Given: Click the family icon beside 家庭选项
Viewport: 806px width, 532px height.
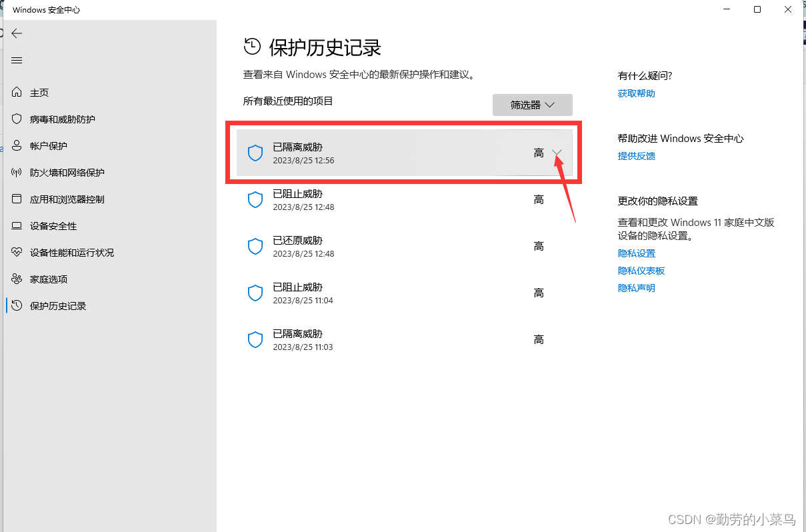Looking at the screenshot, I should pos(17,279).
